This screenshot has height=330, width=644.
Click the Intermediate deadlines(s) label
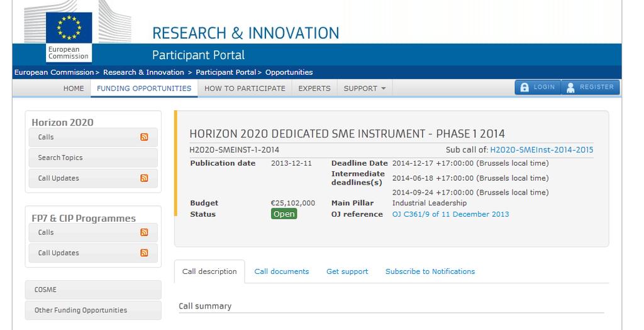click(358, 178)
